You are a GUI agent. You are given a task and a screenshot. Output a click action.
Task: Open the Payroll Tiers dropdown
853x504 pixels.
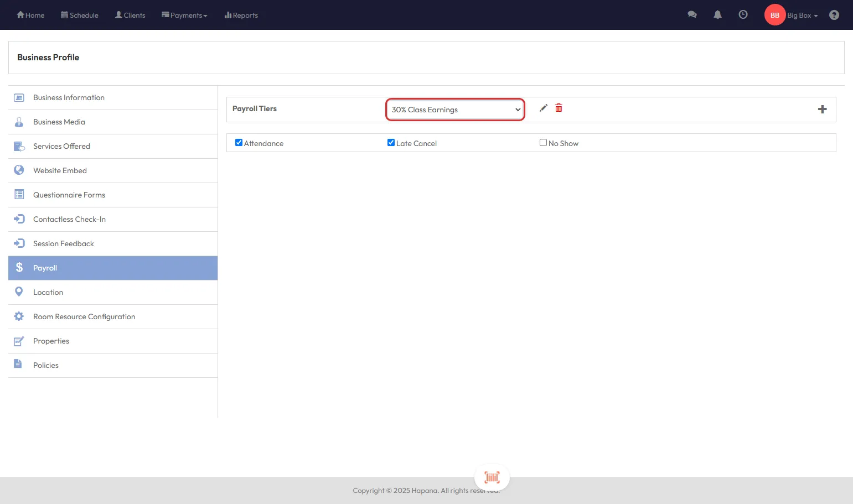point(455,110)
